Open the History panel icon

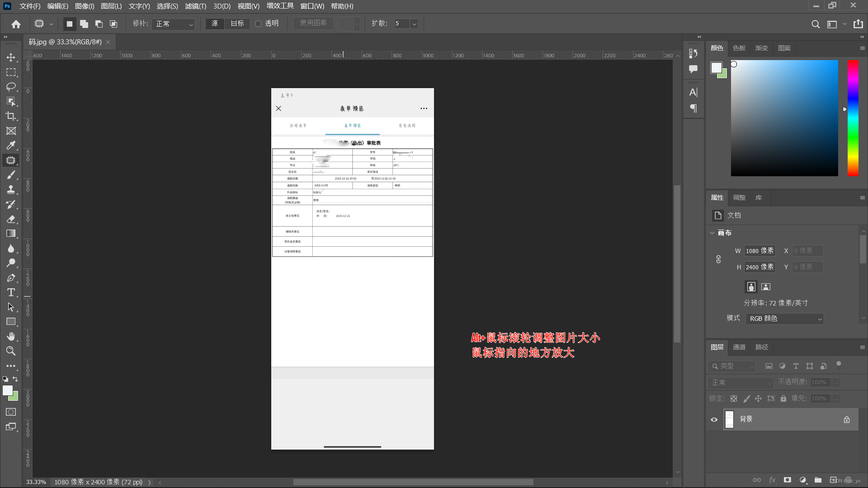(x=693, y=53)
